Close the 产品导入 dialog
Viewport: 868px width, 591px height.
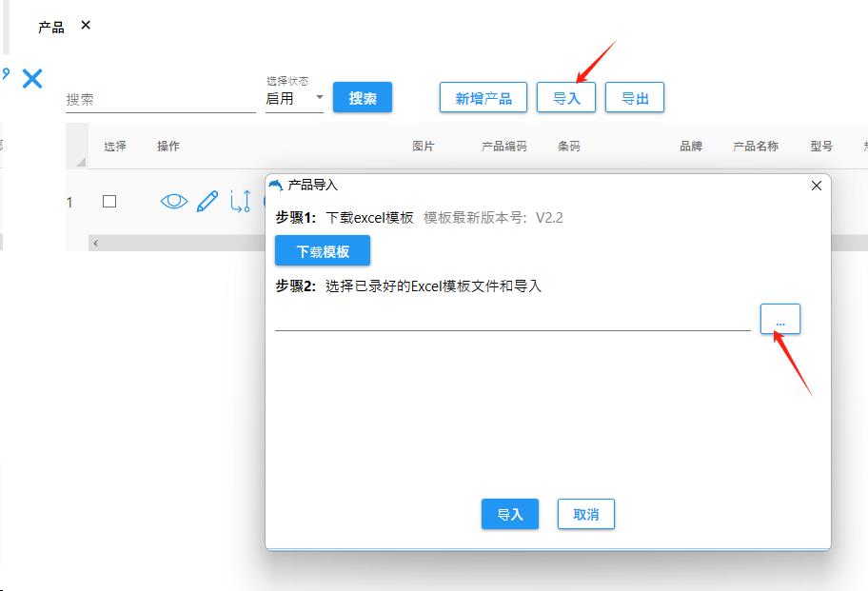coord(816,186)
